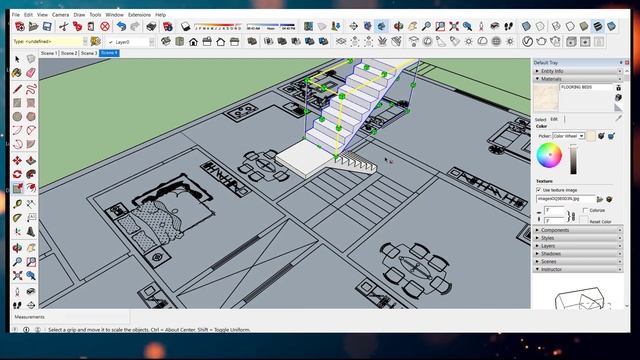Image resolution: width=640 pixels, height=360 pixels.
Task: Enable the Colorize checkbox
Action: (586, 210)
